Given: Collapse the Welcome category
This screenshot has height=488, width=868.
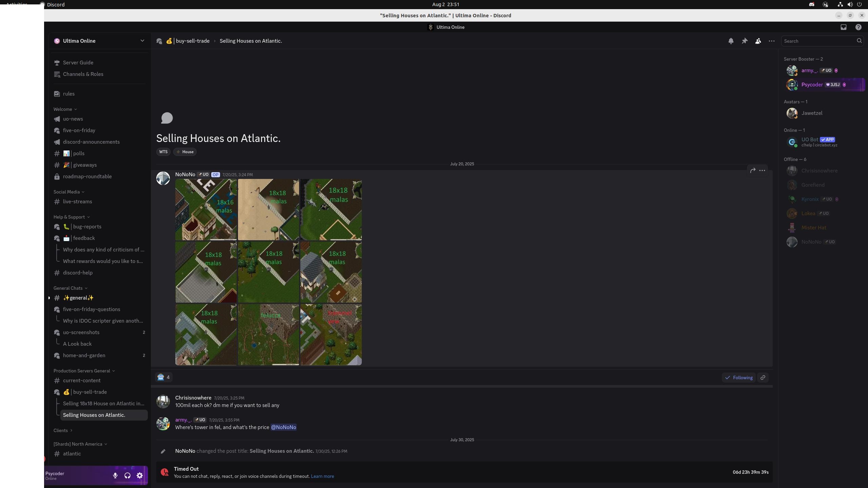Looking at the screenshot, I should (x=65, y=109).
